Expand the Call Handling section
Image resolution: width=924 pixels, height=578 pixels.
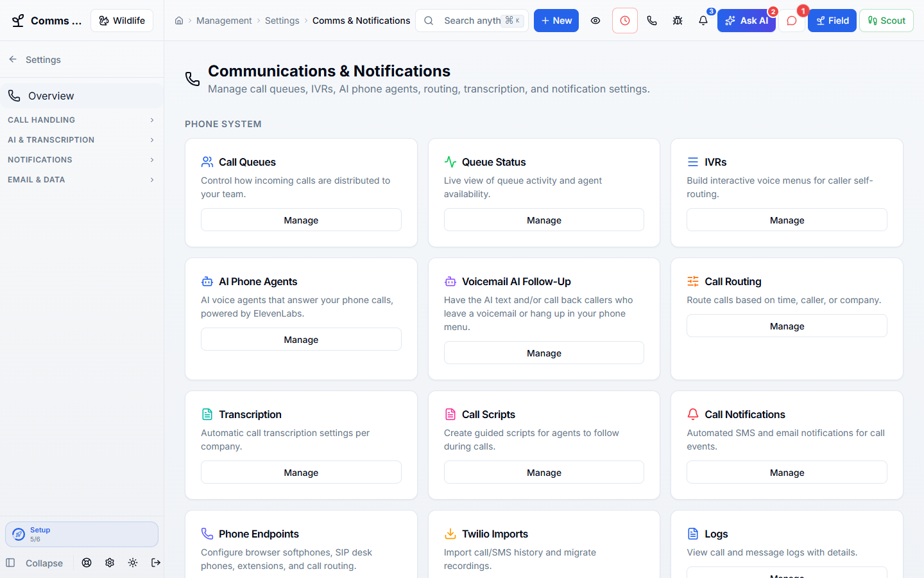coord(81,120)
